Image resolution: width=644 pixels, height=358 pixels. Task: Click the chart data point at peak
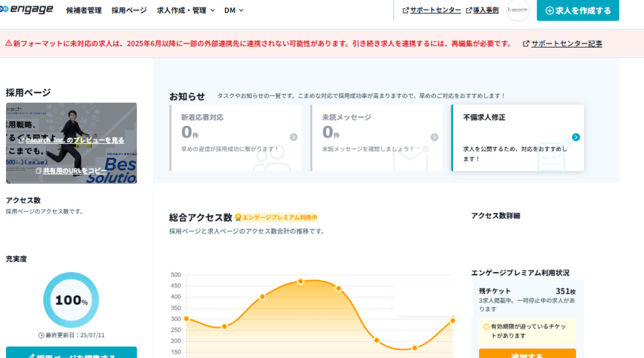(300, 281)
